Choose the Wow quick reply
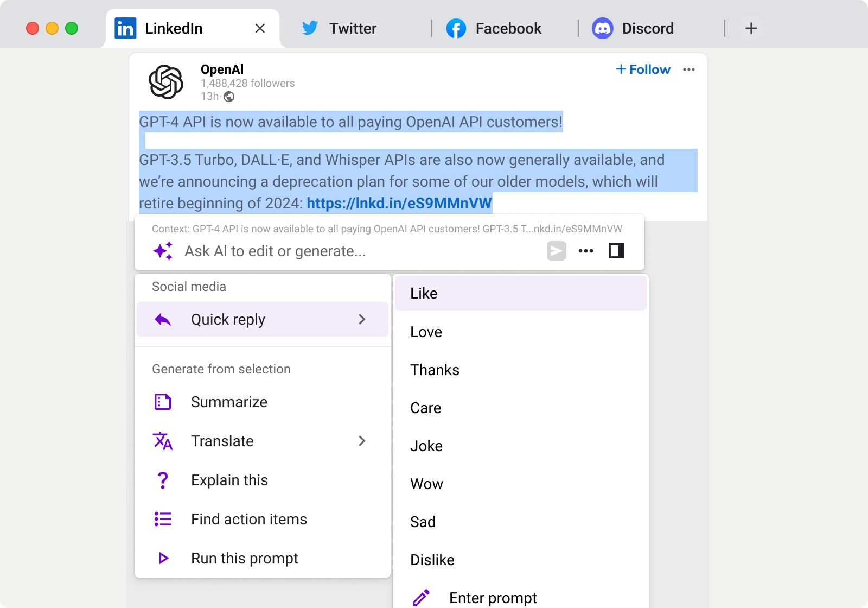Screen dimensions: 868x608 point(521,484)
